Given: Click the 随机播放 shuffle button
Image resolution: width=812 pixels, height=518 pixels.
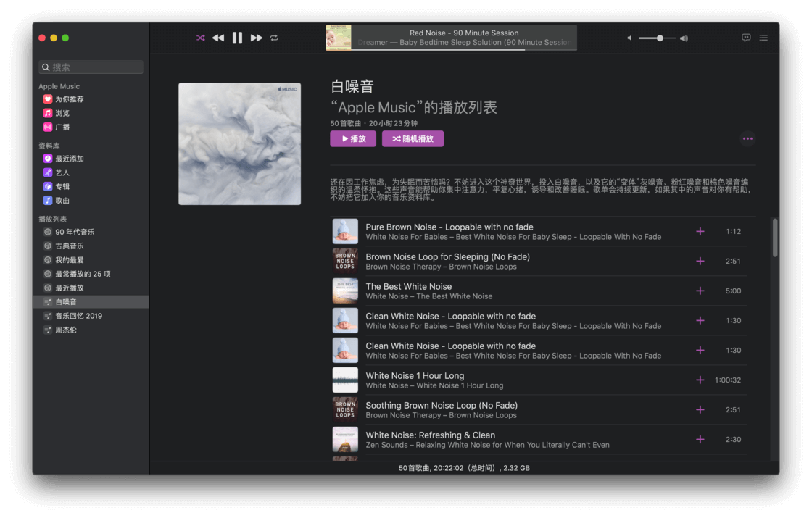Looking at the screenshot, I should click(413, 138).
